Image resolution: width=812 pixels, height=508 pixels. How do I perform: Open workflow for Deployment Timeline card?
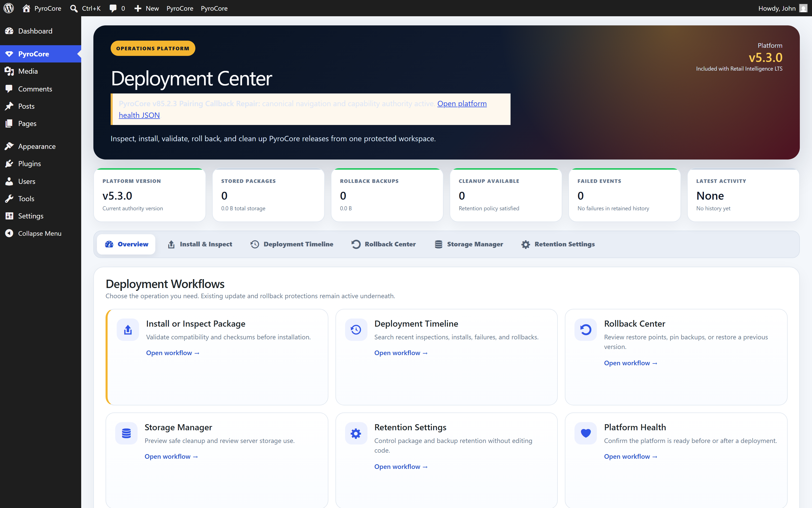click(x=401, y=353)
